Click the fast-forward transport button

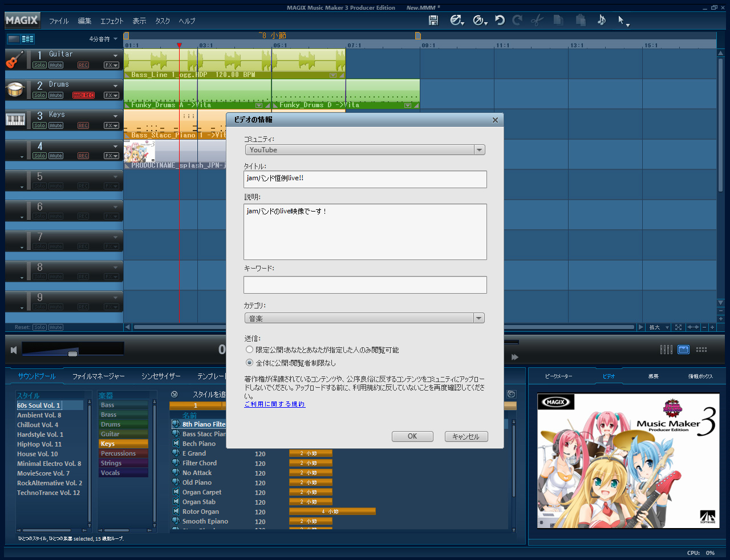(515, 357)
